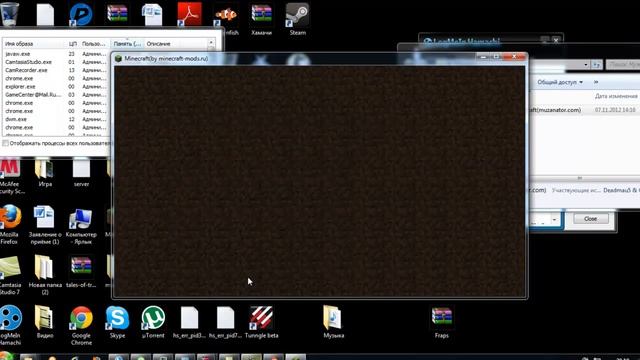Select the GameCenter@Mail.Ru process row
Image resolution: width=640 pixels, height=360 pixels.
click(56, 95)
